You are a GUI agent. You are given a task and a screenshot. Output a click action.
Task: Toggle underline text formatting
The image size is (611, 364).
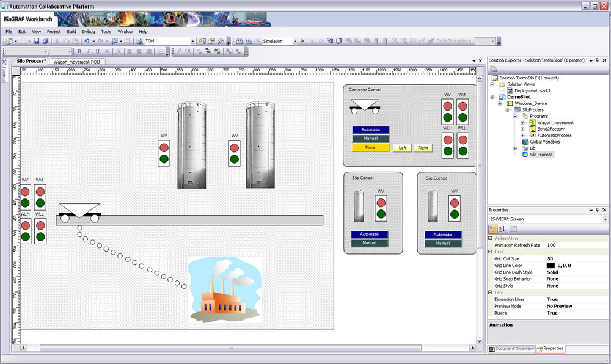[97, 51]
